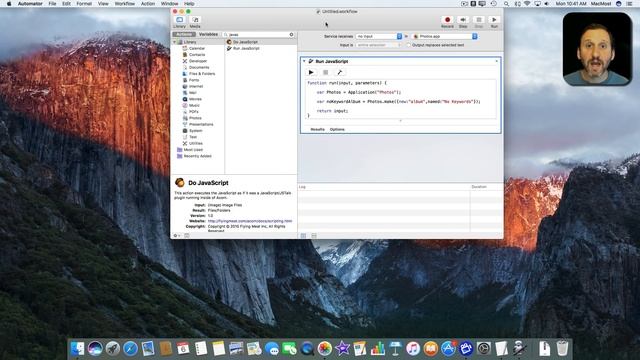Image resolution: width=640 pixels, height=360 pixels.
Task: Open the Edit menu
Action: pyautogui.click(x=66, y=3)
